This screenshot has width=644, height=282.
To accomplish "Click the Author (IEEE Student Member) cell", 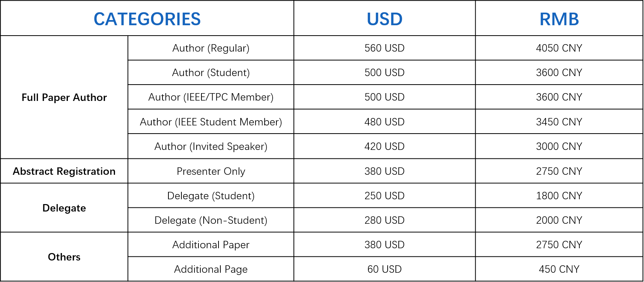I will (x=211, y=122).
